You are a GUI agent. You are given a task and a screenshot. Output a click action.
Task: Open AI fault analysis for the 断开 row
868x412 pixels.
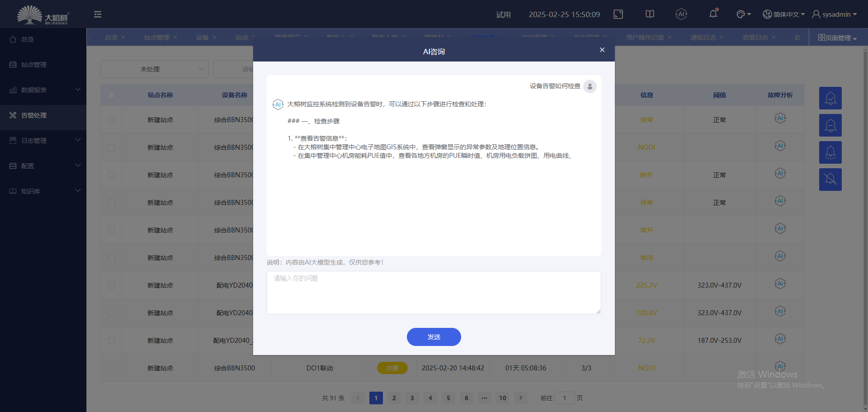[x=780, y=174]
